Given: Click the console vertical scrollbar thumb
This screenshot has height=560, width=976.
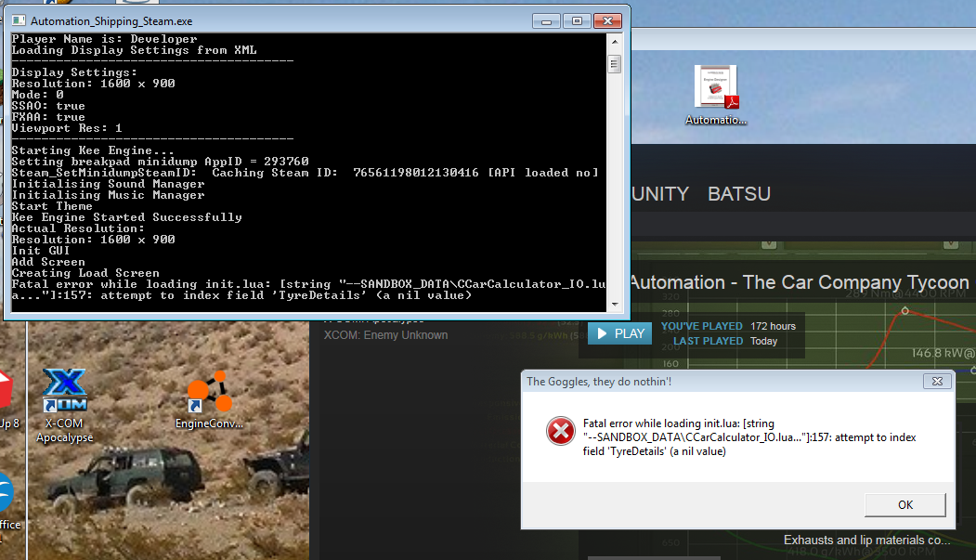Looking at the screenshot, I should click(x=615, y=63).
